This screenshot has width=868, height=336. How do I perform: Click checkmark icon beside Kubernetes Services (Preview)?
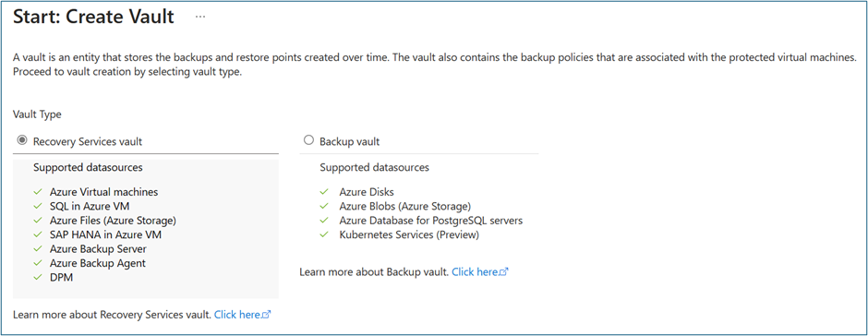(324, 235)
